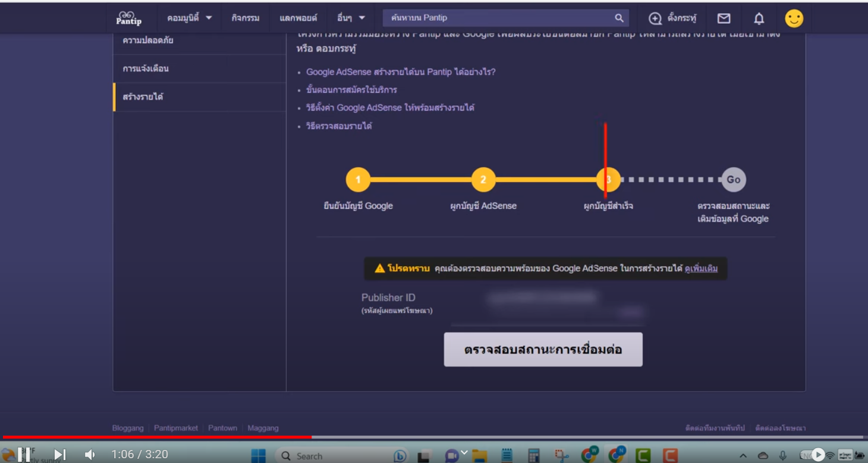Click the ตั้งกระทู้ create topic button
This screenshot has height=463, width=868.
coord(672,18)
